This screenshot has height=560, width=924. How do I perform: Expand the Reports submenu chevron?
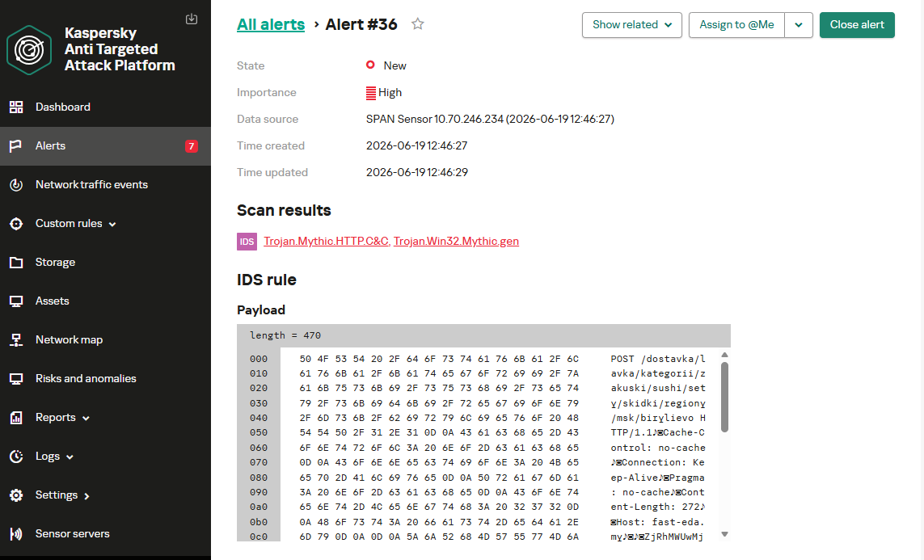pos(86,418)
